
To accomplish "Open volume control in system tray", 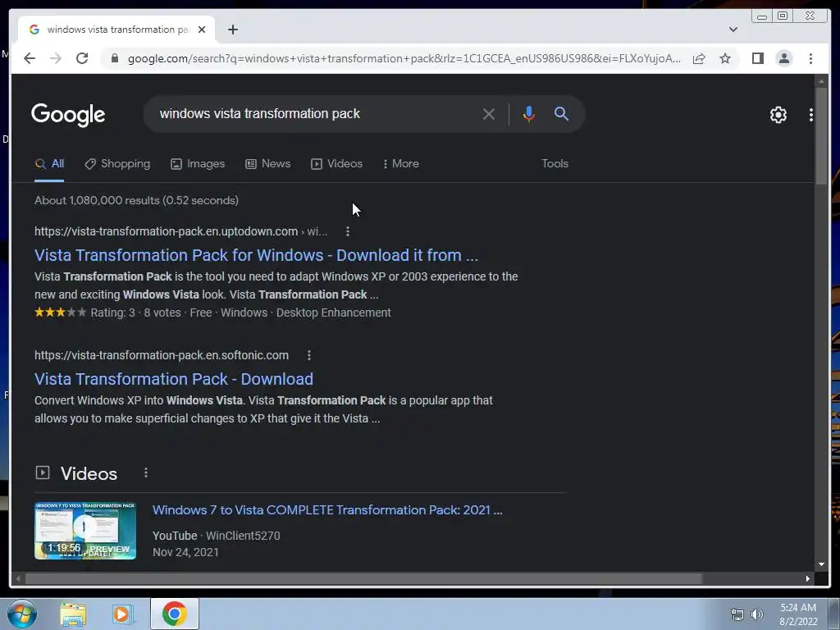I will 757,614.
